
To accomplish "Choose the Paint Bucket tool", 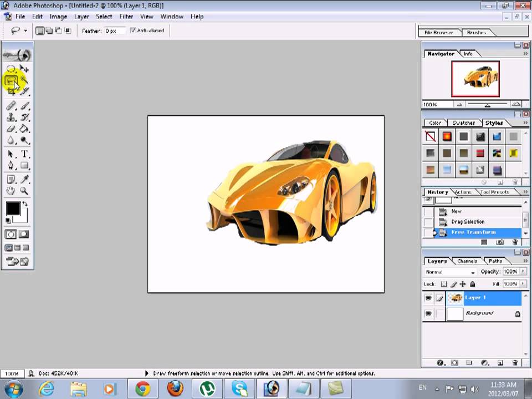I will coord(25,129).
